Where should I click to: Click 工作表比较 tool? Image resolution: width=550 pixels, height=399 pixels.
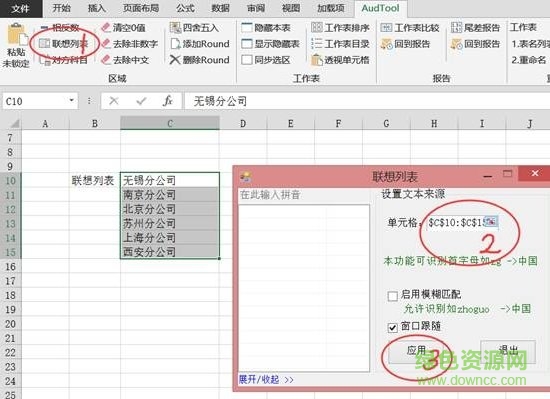(410, 28)
